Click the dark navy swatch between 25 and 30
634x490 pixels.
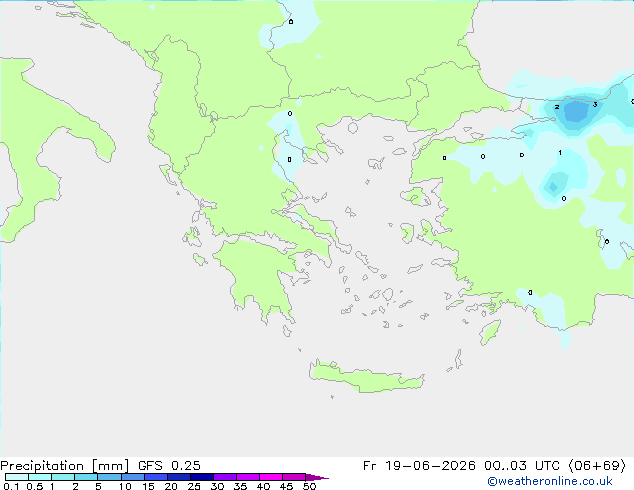point(202,477)
